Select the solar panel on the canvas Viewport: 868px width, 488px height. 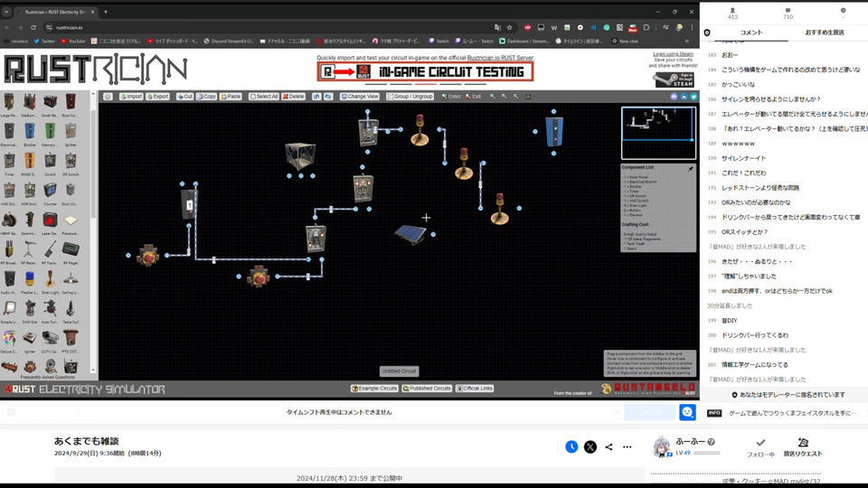pyautogui.click(x=410, y=234)
